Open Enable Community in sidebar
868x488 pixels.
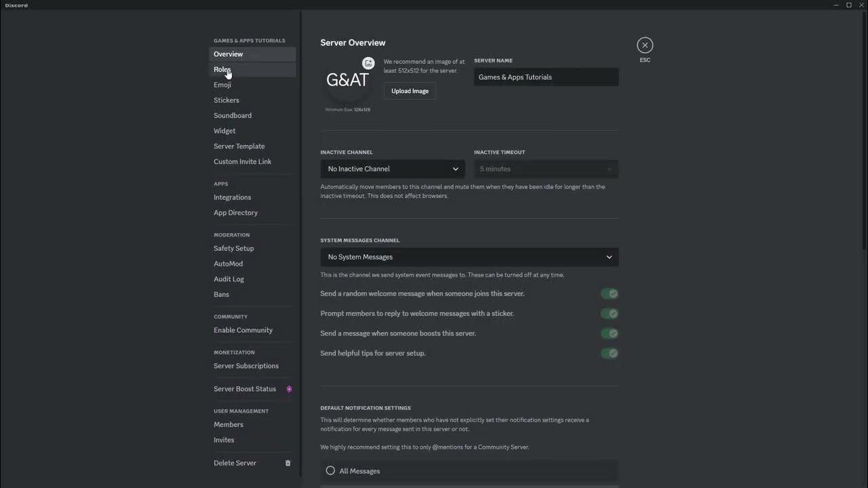[243, 330]
